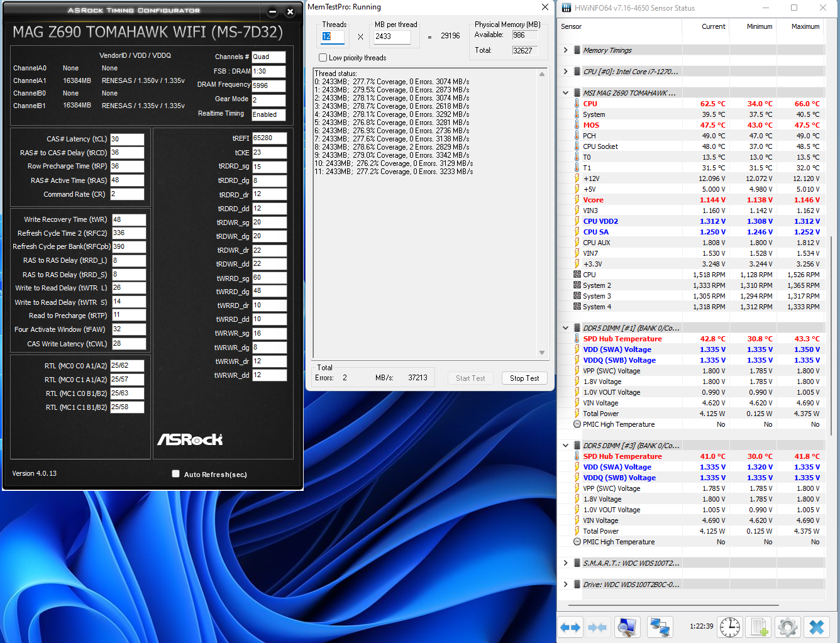
Task: Click the HWiNFO expand-columns double arrow icon
Action: coord(570,627)
